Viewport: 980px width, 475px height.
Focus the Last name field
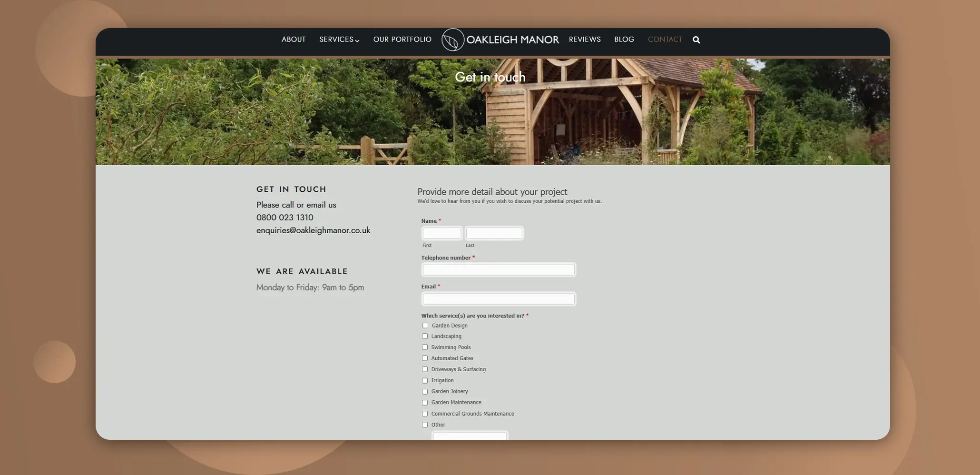pos(494,233)
